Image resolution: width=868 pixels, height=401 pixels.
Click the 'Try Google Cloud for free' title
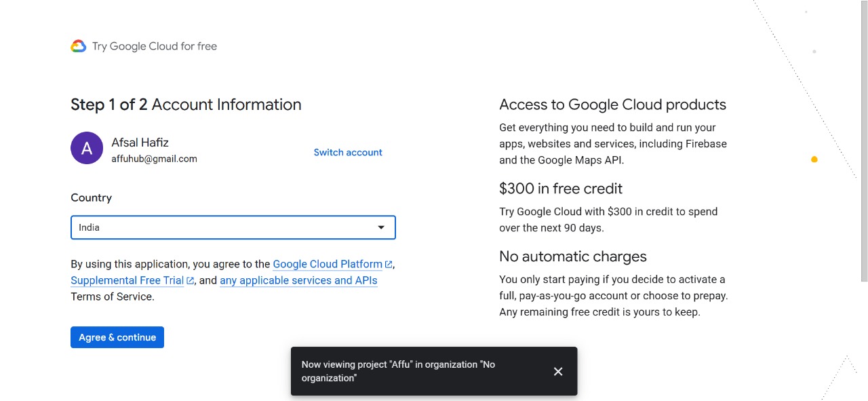pos(155,46)
